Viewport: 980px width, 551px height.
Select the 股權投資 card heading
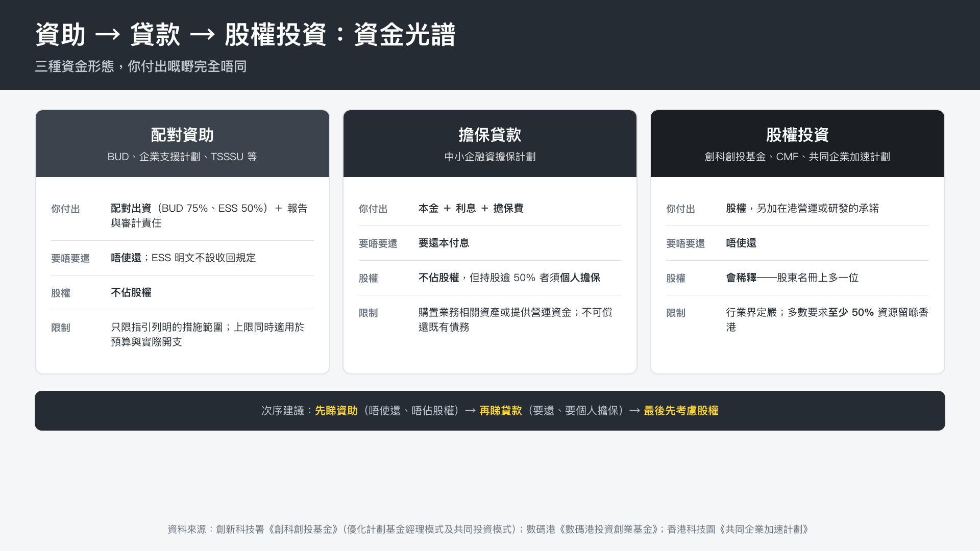point(797,135)
